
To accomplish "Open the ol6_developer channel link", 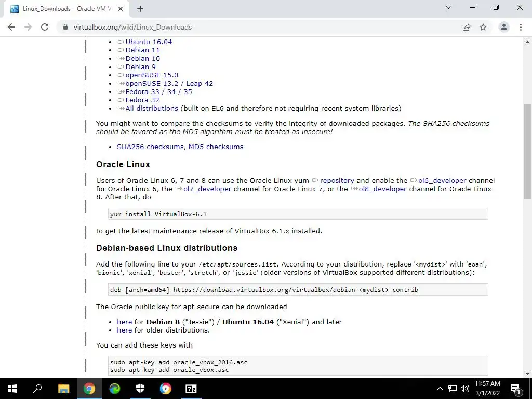I will (x=442, y=180).
